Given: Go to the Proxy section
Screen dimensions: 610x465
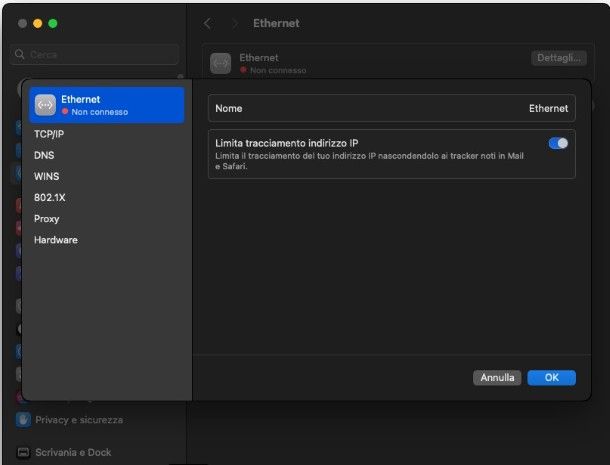Looking at the screenshot, I should 46,218.
